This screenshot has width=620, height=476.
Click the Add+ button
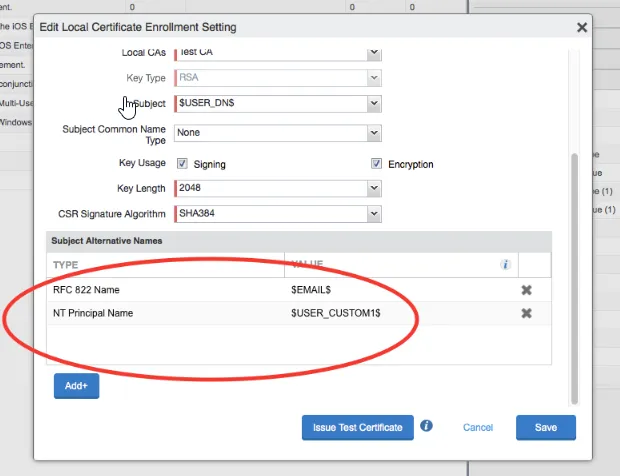pyautogui.click(x=76, y=386)
